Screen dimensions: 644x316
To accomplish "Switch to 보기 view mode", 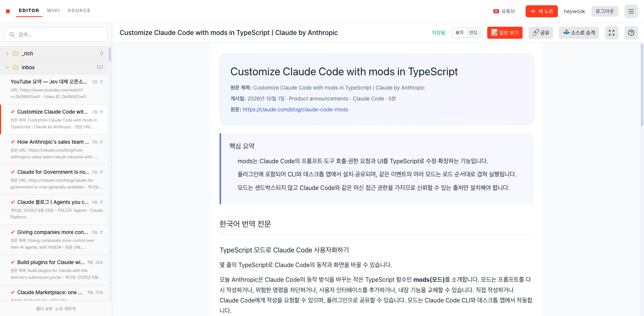I will 459,33.
